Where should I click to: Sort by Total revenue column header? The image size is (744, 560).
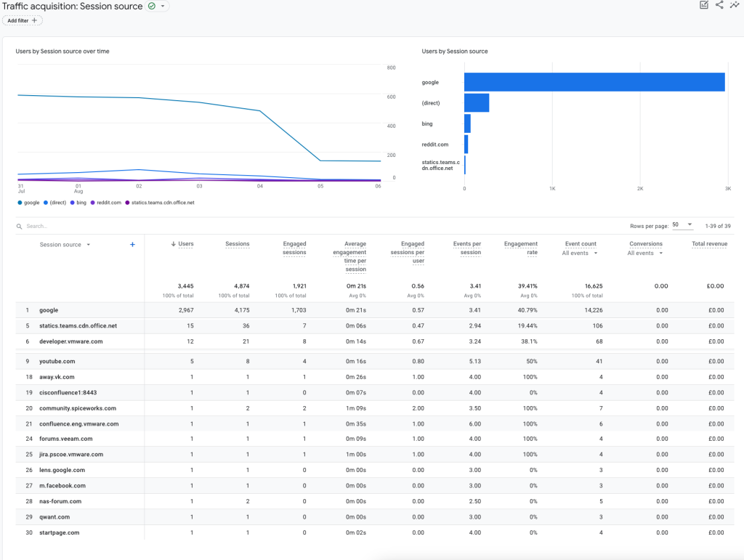(x=709, y=244)
